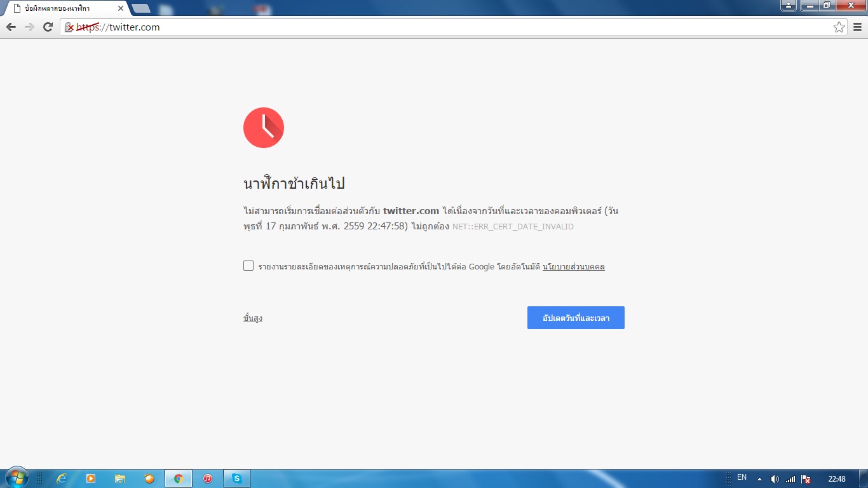The image size is (868, 488).
Task: Open a new tab
Action: click(x=141, y=8)
